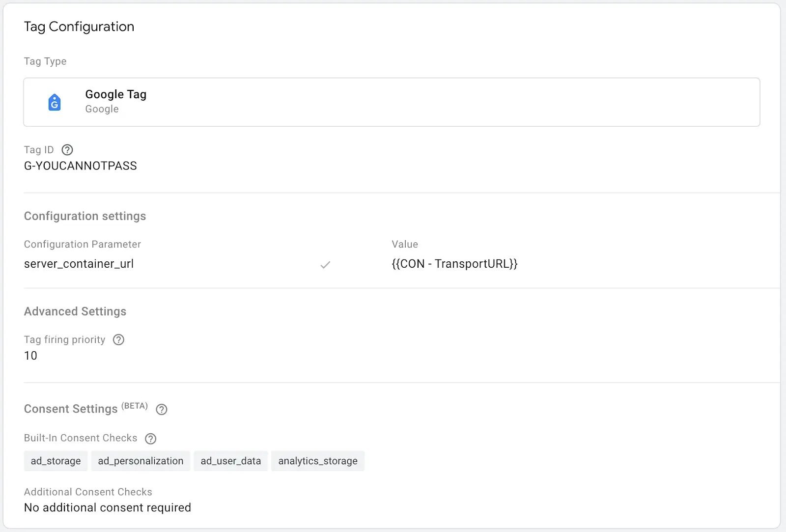Click the Configuration settings section heading
Image resolution: width=786 pixels, height=532 pixels.
point(85,216)
